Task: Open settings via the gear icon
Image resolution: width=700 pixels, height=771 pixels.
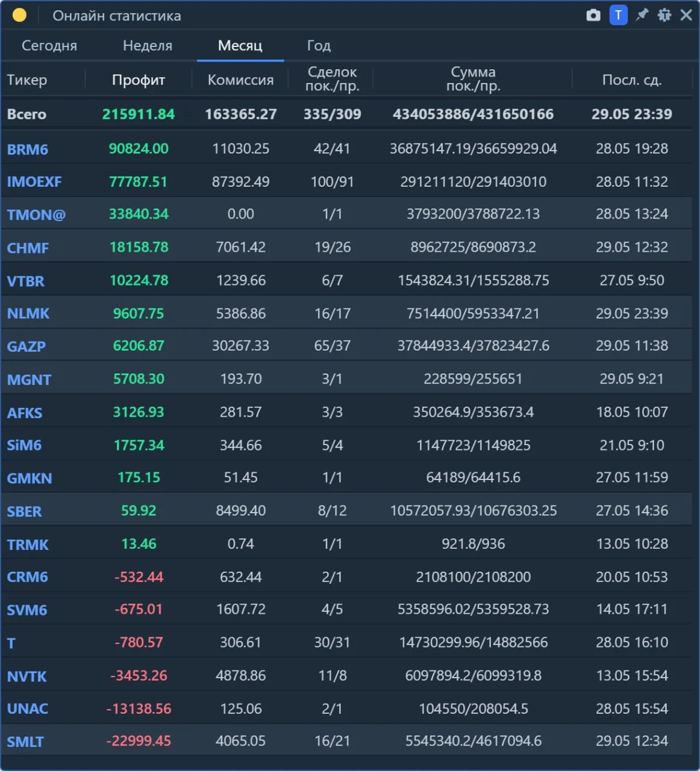Action: (x=664, y=15)
